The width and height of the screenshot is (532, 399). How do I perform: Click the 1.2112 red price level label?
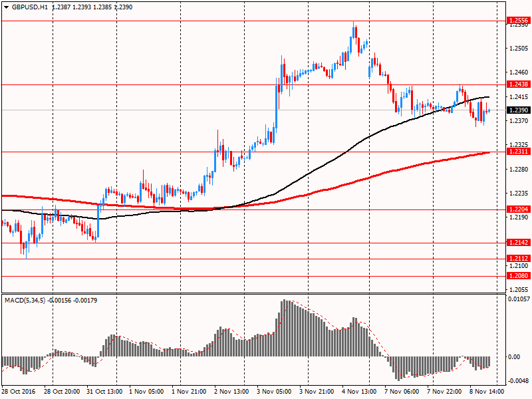coord(519,258)
